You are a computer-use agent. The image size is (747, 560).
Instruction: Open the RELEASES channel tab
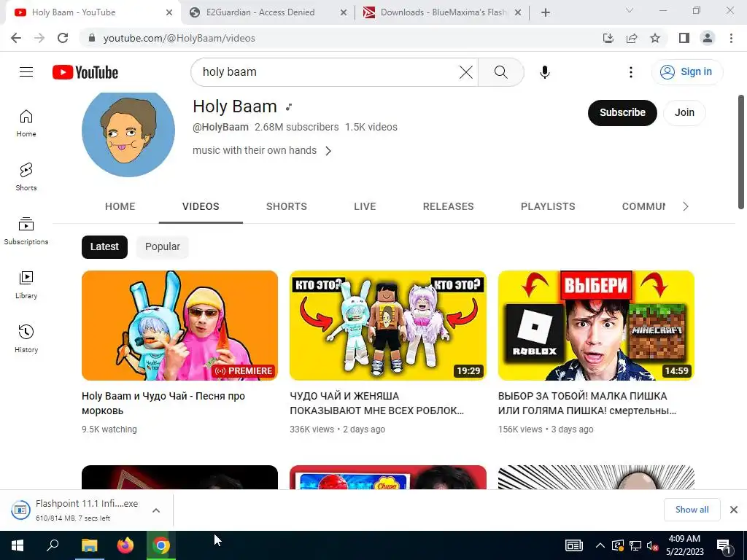[x=449, y=206]
